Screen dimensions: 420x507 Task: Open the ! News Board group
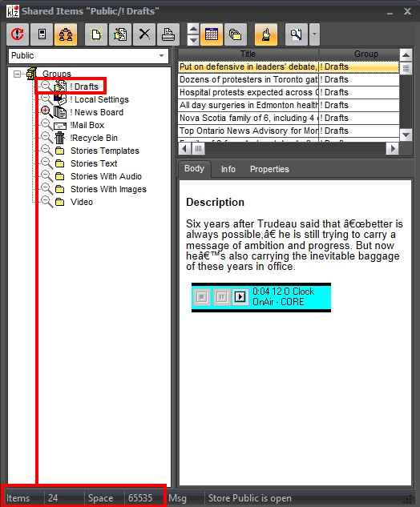tap(96, 112)
